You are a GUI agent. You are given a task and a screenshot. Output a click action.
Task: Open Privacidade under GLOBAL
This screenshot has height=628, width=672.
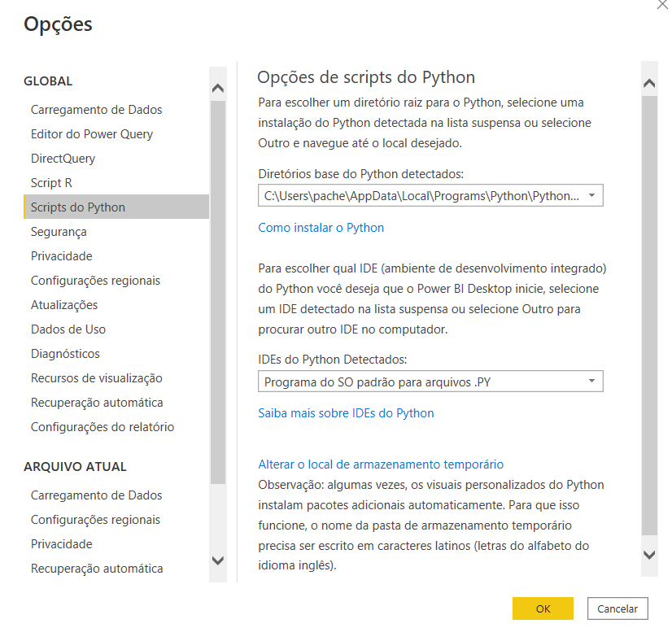click(61, 256)
